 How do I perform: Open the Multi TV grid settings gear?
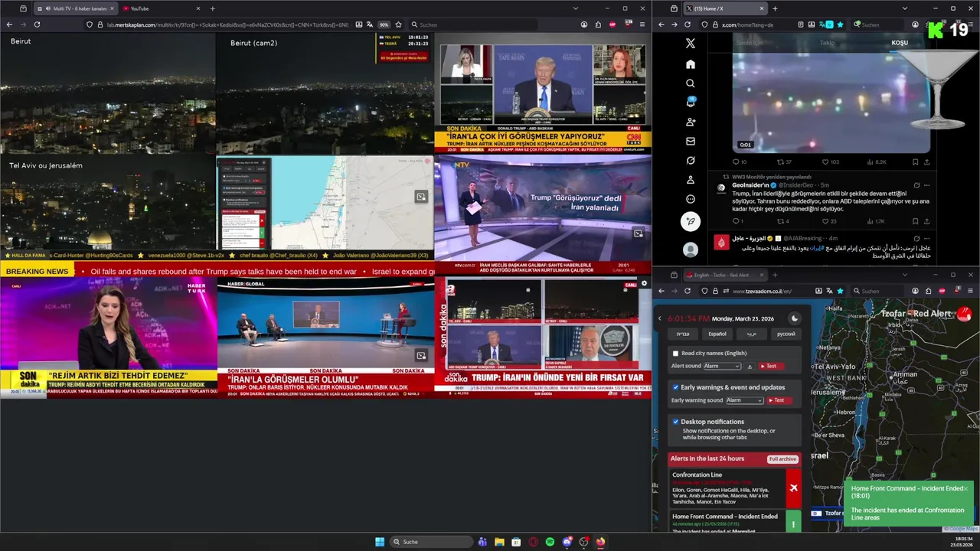pyautogui.click(x=643, y=283)
